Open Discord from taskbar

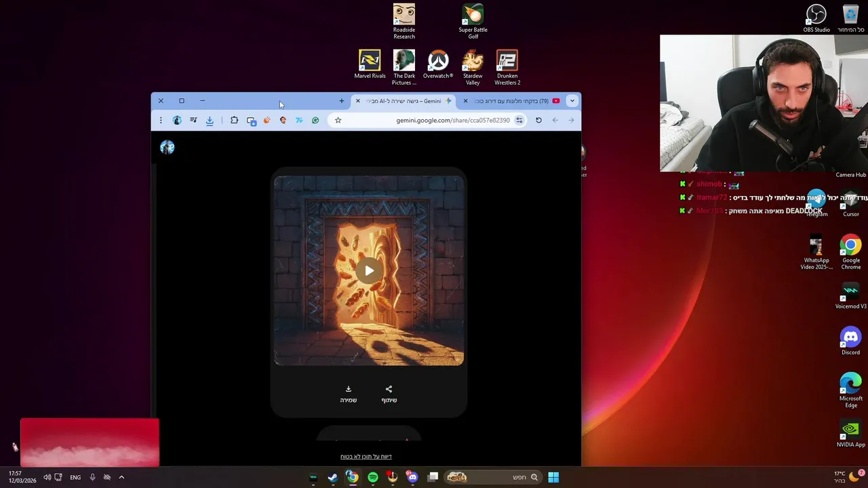(412, 477)
